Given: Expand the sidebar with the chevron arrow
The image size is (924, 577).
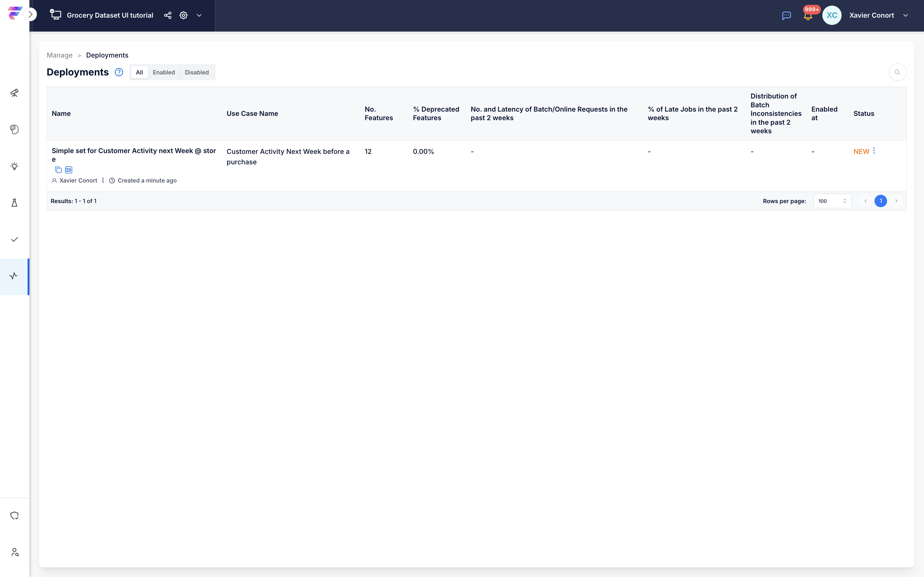Looking at the screenshot, I should tap(30, 15).
